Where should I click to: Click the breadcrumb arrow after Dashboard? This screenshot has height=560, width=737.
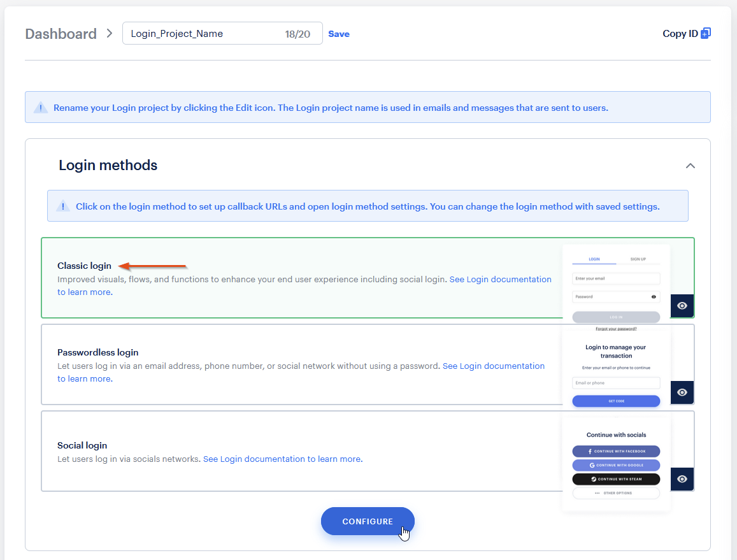[110, 33]
